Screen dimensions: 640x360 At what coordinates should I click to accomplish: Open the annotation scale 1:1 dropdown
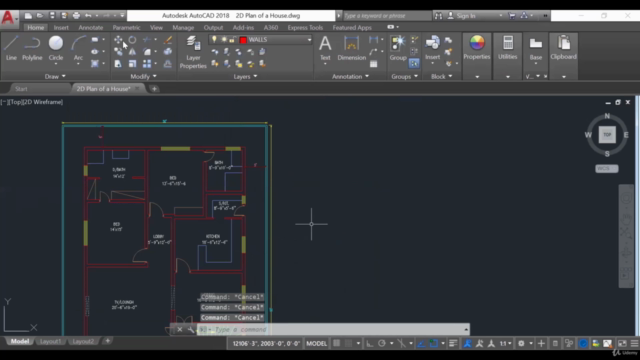coord(506,343)
